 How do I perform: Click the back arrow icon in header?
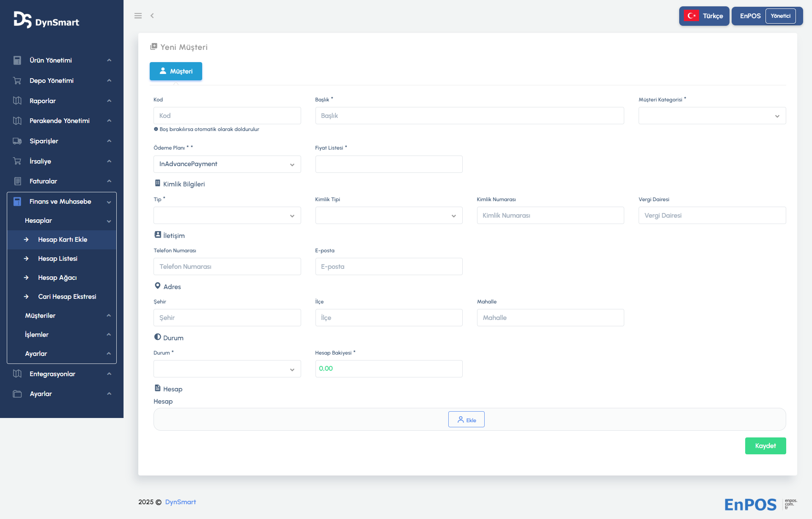pos(152,16)
